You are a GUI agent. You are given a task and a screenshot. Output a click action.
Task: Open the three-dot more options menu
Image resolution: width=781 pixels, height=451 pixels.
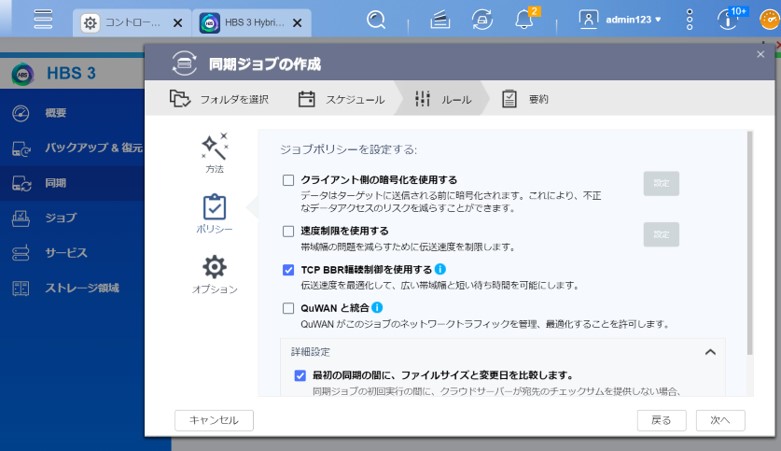(x=689, y=20)
